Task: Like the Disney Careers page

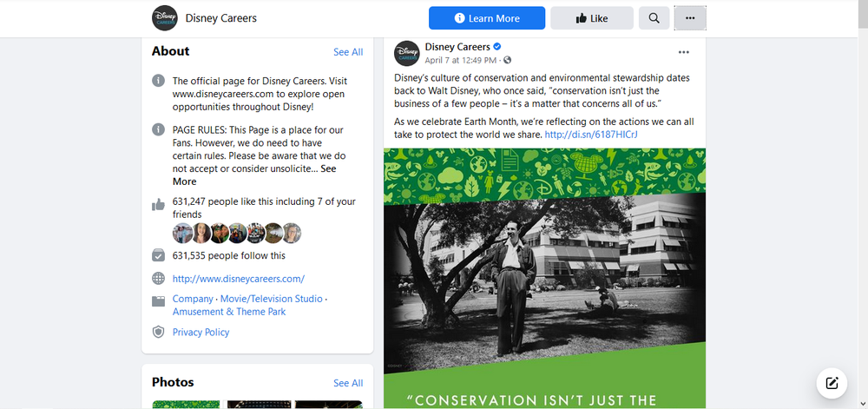Action: pyautogui.click(x=592, y=18)
